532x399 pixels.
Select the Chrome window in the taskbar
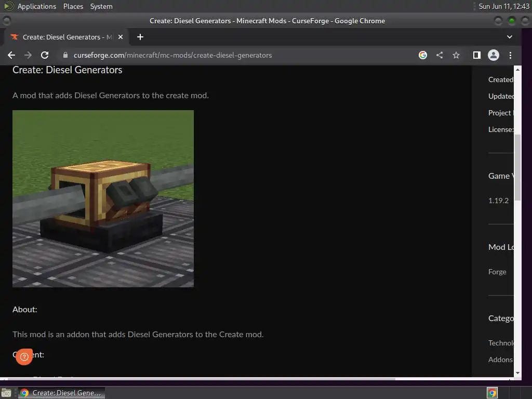(x=61, y=393)
